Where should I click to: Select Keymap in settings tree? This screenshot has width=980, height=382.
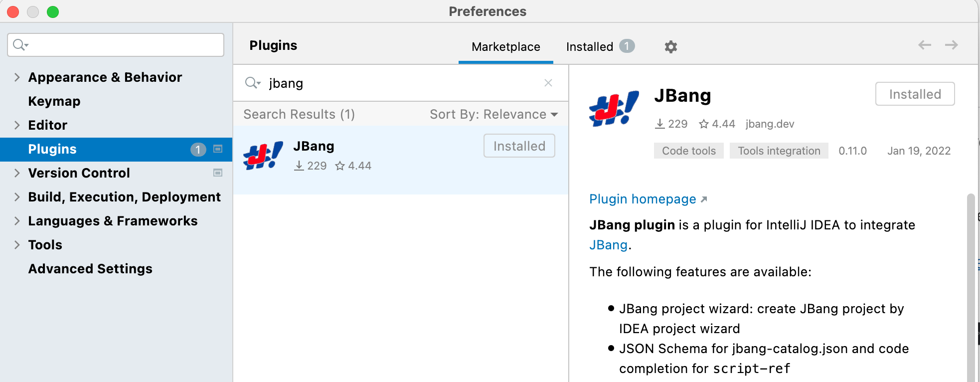click(x=54, y=101)
